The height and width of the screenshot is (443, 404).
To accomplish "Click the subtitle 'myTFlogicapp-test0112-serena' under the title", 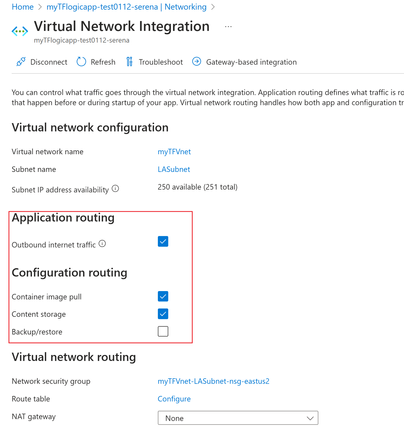I will point(81,40).
